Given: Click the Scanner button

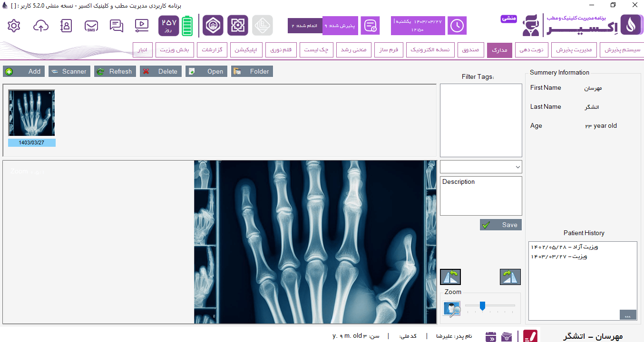Looking at the screenshot, I should click(69, 71).
